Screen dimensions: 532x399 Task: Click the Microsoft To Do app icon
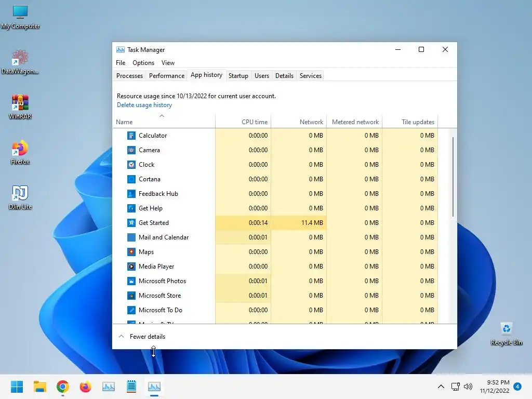point(131,310)
